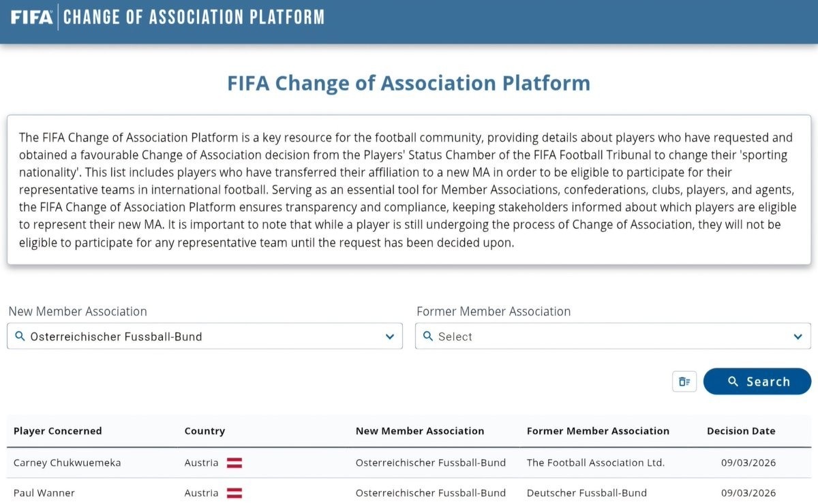Click Former Member Association column header
This screenshot has width=818, height=504.
pos(598,431)
